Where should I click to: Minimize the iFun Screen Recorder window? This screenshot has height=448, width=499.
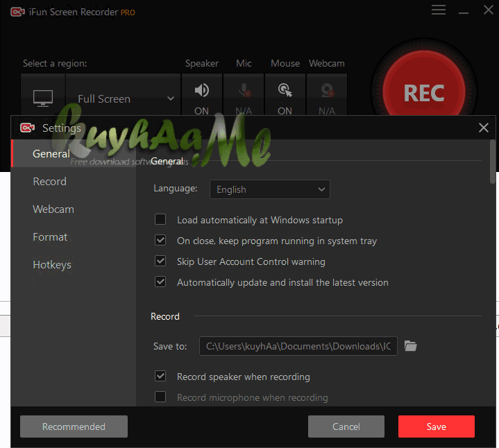pos(464,12)
